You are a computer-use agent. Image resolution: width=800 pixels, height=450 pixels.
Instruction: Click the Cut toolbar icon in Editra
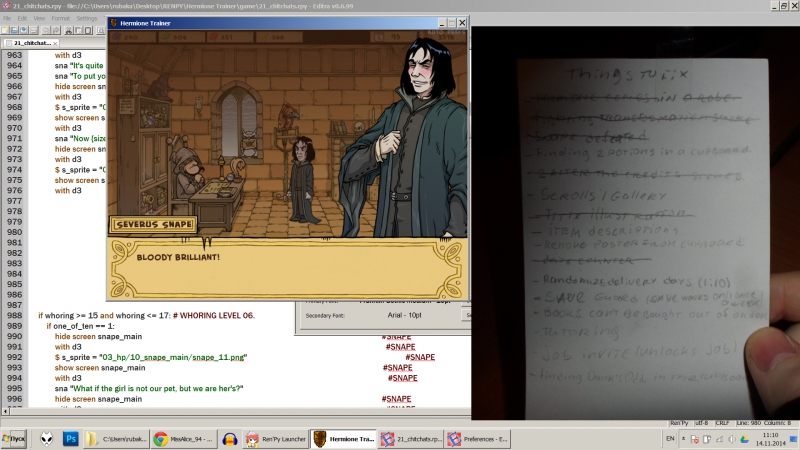click(69, 31)
